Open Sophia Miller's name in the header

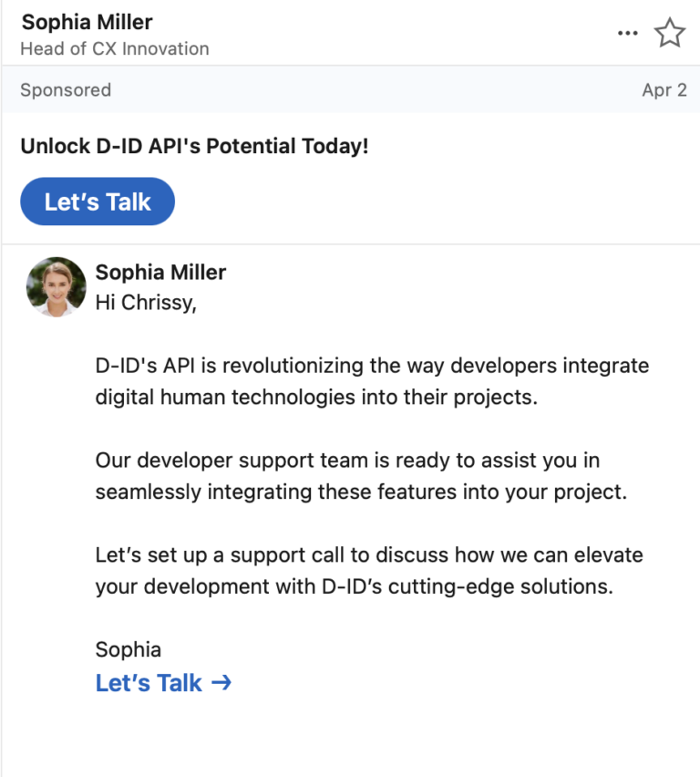(87, 22)
